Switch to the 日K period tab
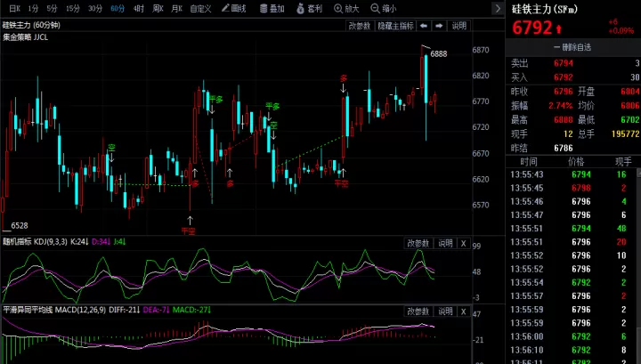The width and height of the screenshot is (641, 364). [15, 8]
